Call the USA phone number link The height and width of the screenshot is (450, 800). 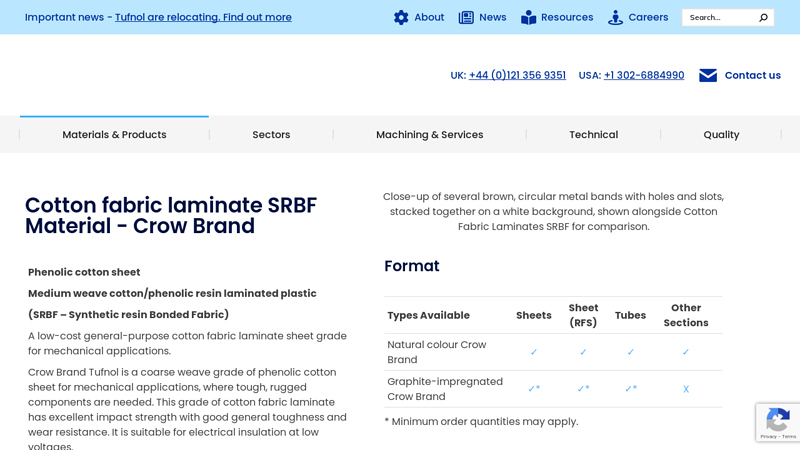point(644,76)
